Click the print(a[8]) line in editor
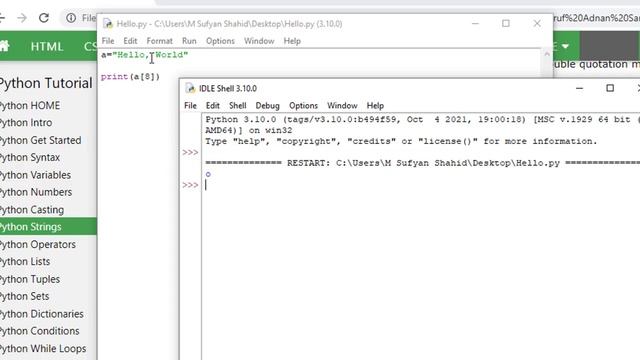 (130, 76)
